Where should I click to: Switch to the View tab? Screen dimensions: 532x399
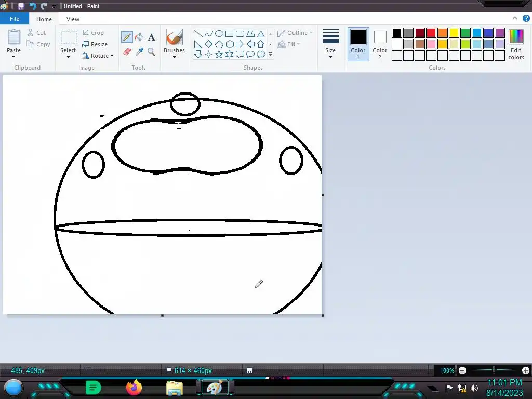tap(73, 19)
